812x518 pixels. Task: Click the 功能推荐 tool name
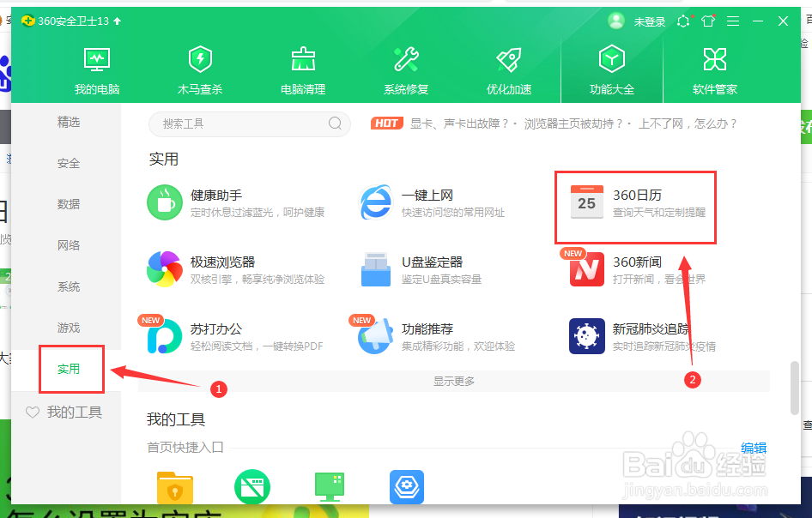(x=427, y=329)
